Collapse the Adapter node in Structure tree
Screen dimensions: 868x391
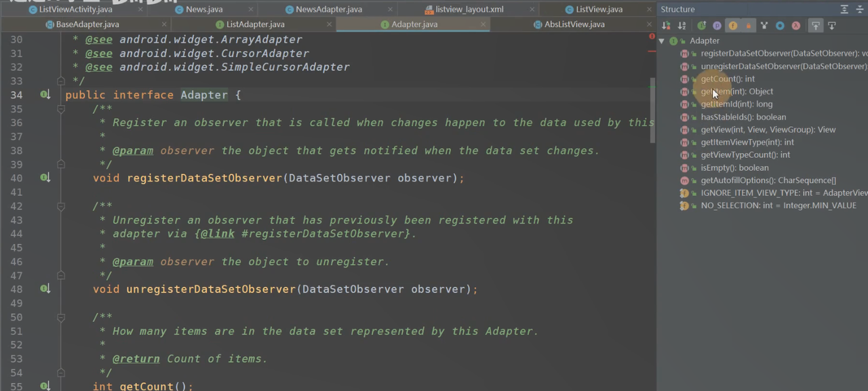point(662,41)
